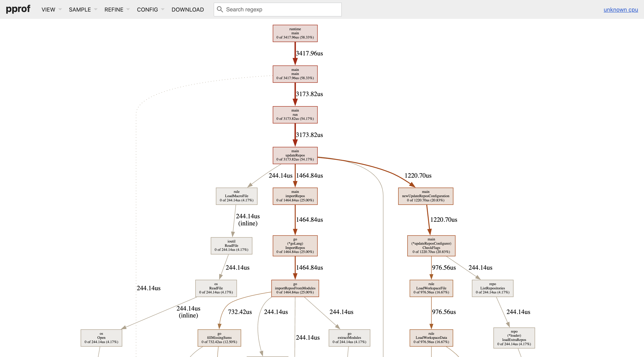Image resolution: width=644 pixels, height=357 pixels.
Task: Click the main importRepos node
Action: click(295, 196)
